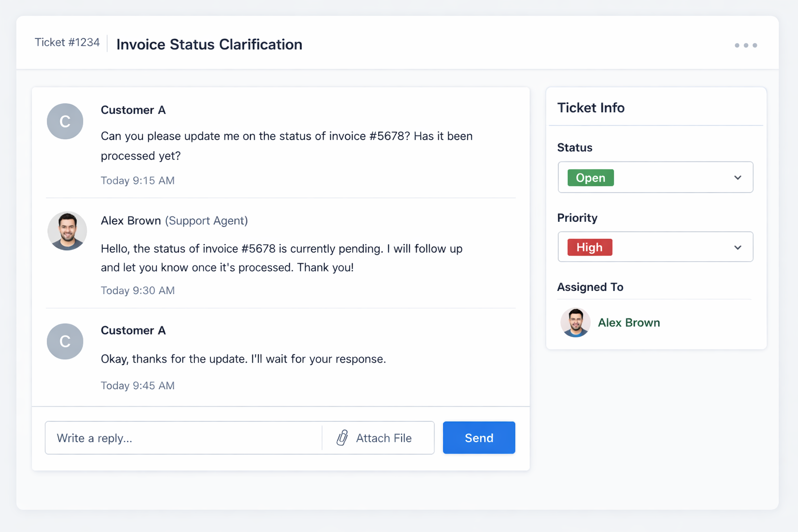The width and height of the screenshot is (798, 532).
Task: Open the three-dot more options menu
Action: coord(746,45)
